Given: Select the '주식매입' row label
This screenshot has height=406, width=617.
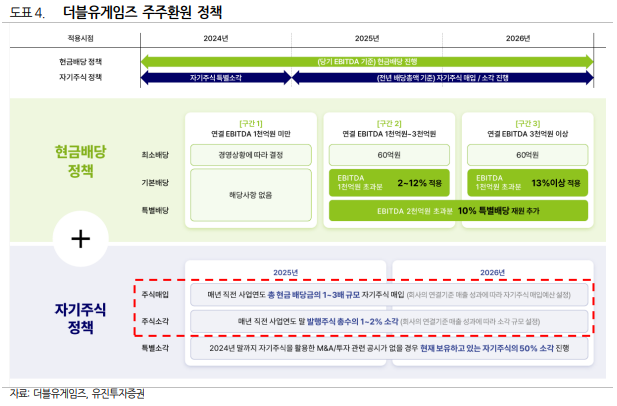Looking at the screenshot, I should (155, 294).
